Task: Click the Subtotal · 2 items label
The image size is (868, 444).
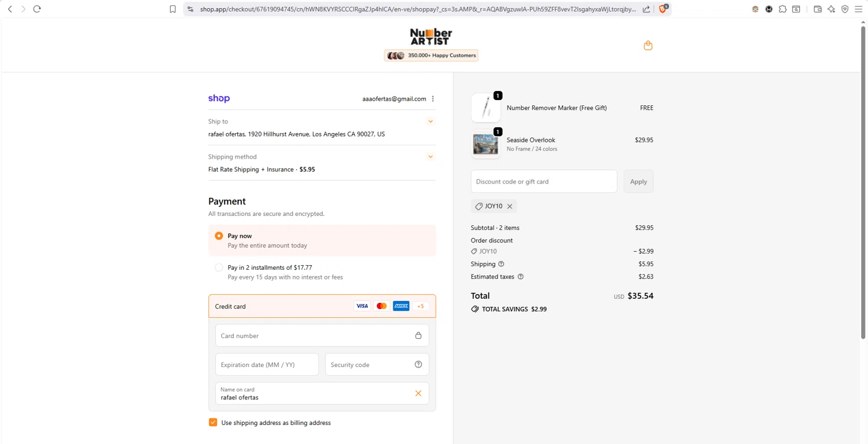Action: (495, 228)
